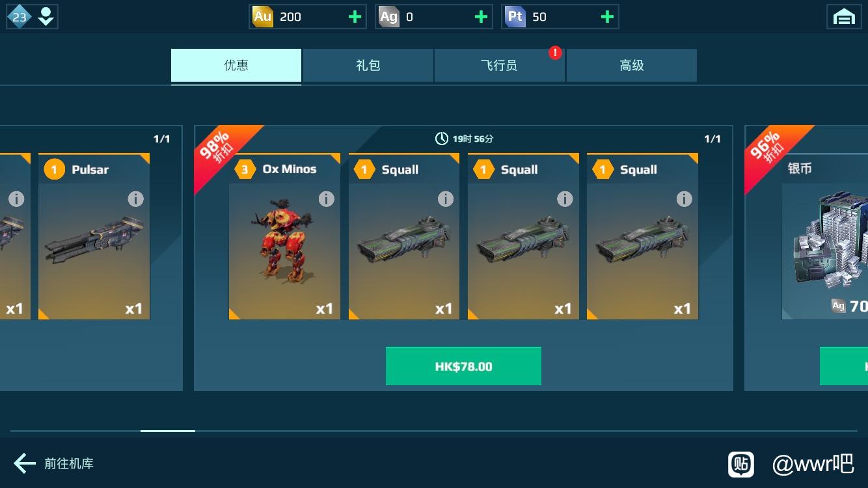Switch to the 礼包 tab
The height and width of the screenshot is (488, 868).
coord(368,65)
